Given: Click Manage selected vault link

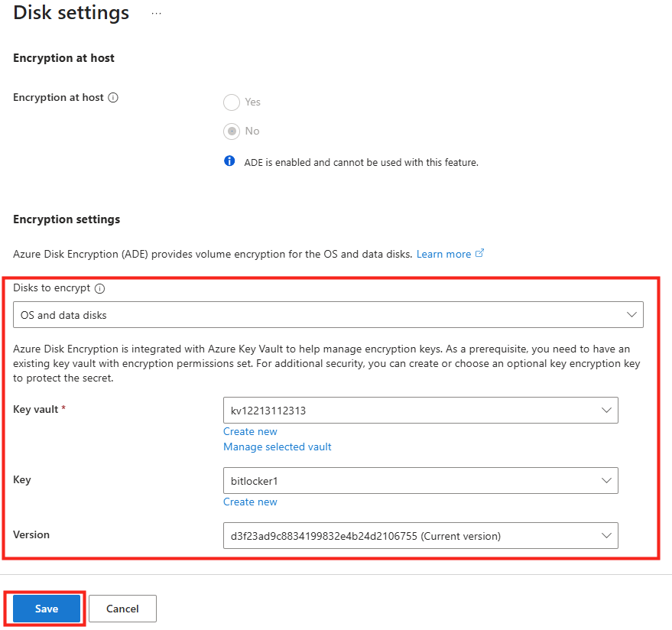Looking at the screenshot, I should tap(278, 447).
